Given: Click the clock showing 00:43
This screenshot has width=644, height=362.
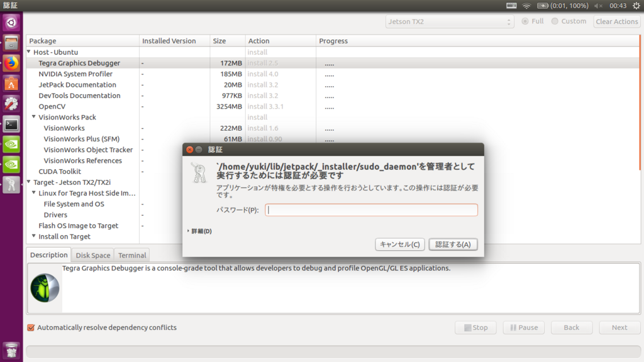Looking at the screenshot, I should (x=618, y=6).
